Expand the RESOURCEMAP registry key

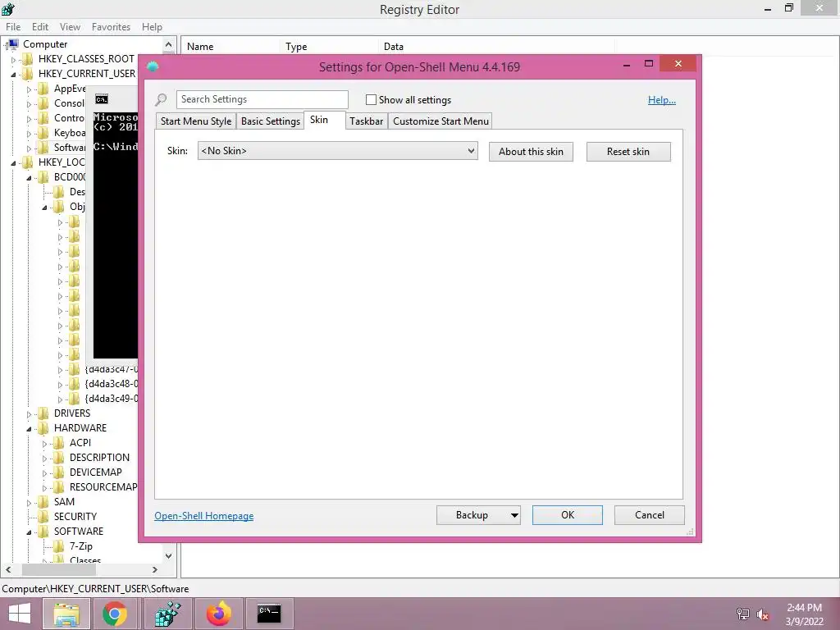coord(45,487)
